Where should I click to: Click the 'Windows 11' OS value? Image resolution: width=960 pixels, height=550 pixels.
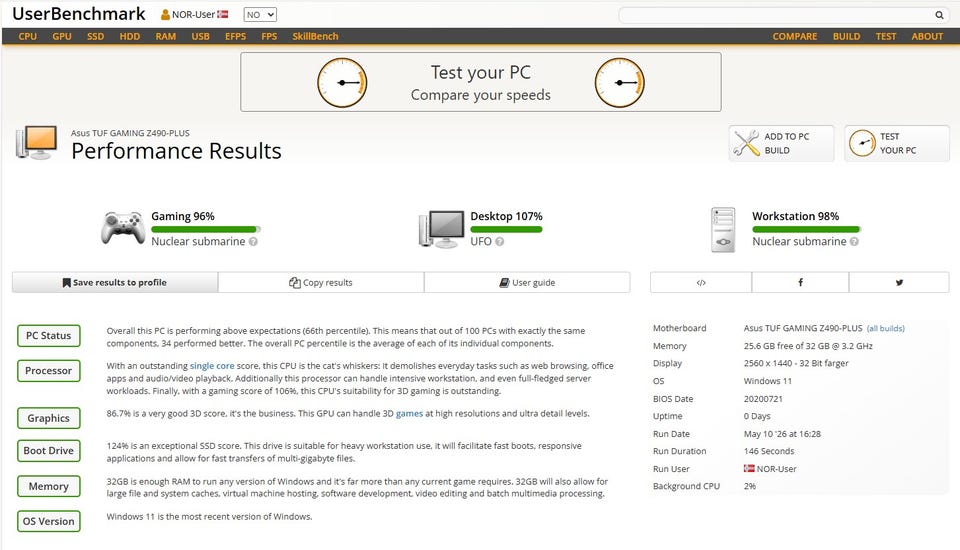pyautogui.click(x=768, y=381)
